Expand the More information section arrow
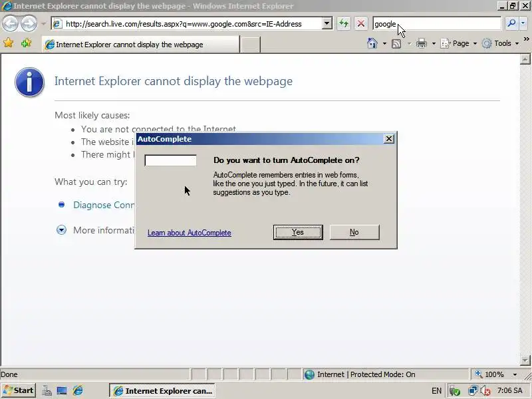 [x=61, y=230]
